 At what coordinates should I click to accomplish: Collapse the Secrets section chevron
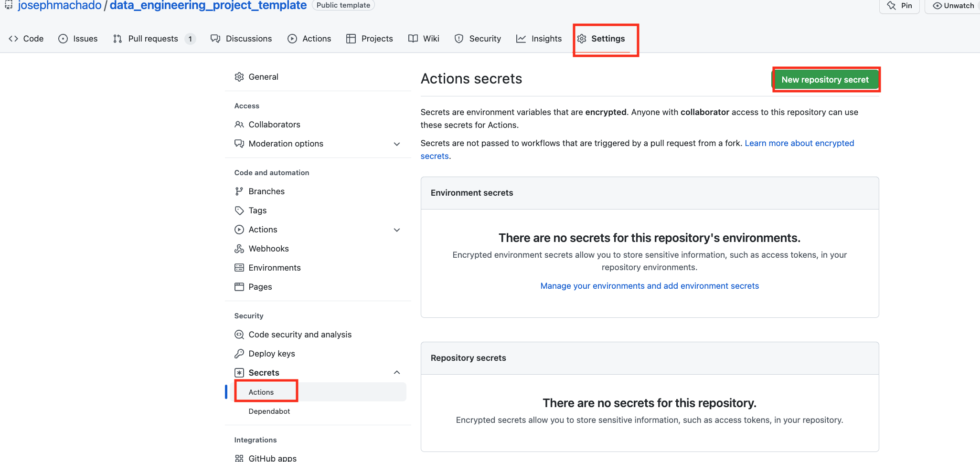[396, 373]
